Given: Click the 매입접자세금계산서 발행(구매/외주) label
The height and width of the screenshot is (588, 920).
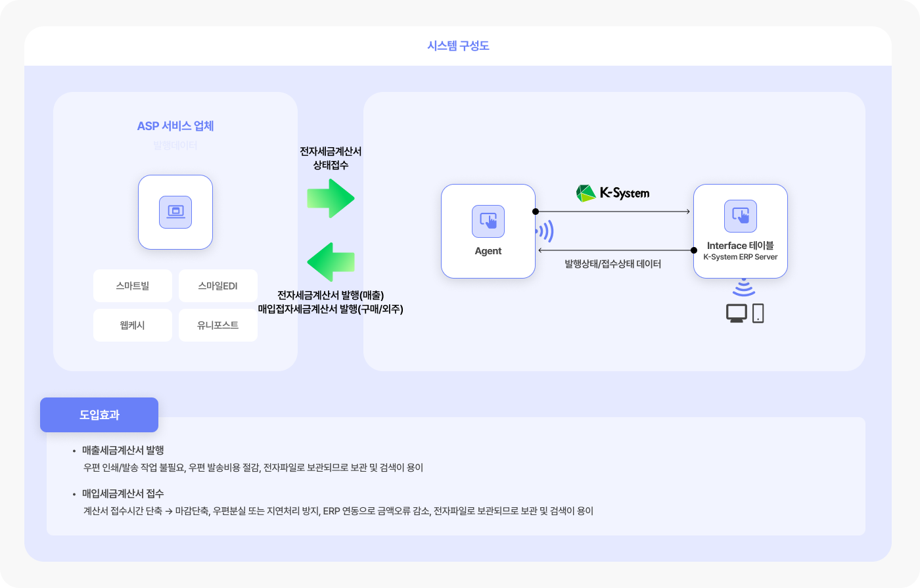Looking at the screenshot, I should (x=331, y=309).
